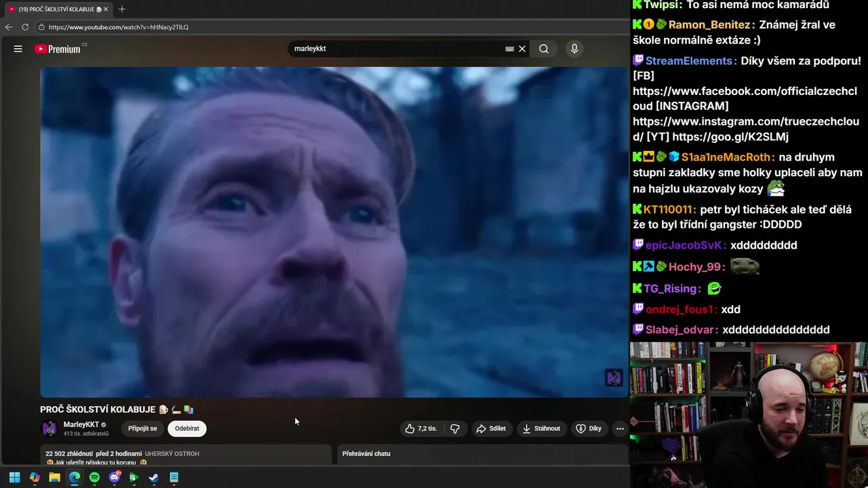Screen dimensions: 868x488
Task: Open the MarleyKKT channel avatar
Action: point(50,428)
